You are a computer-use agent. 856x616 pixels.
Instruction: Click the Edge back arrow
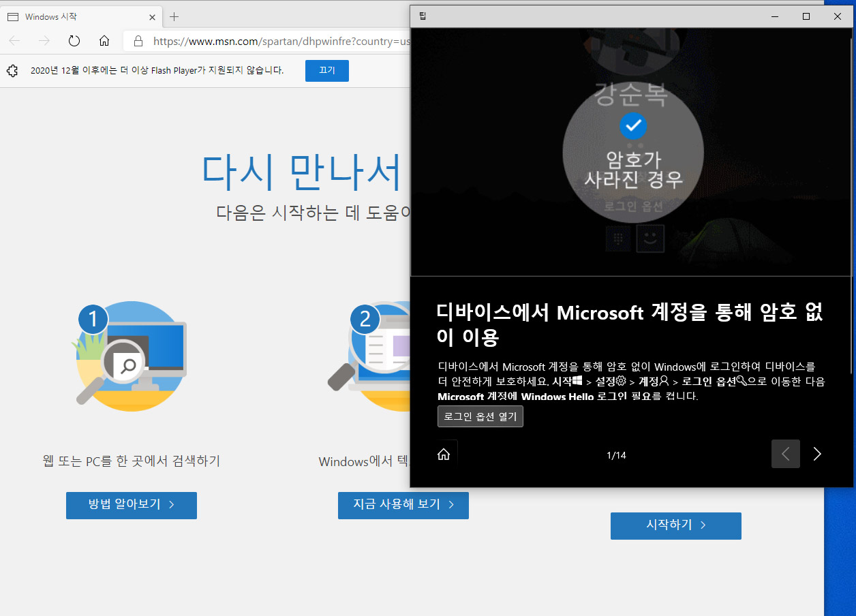point(15,41)
